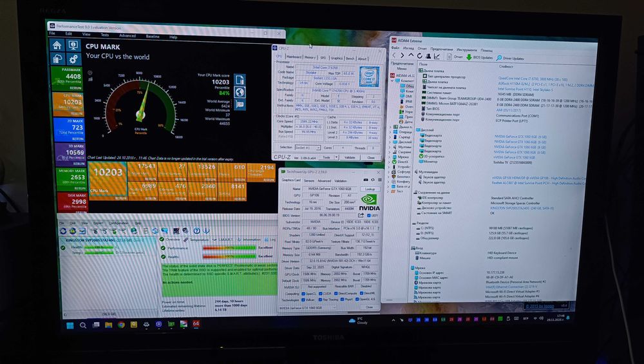Toggle Vulkan checkbox in GPU-Z
This screenshot has height=364, width=644.
click(303, 300)
